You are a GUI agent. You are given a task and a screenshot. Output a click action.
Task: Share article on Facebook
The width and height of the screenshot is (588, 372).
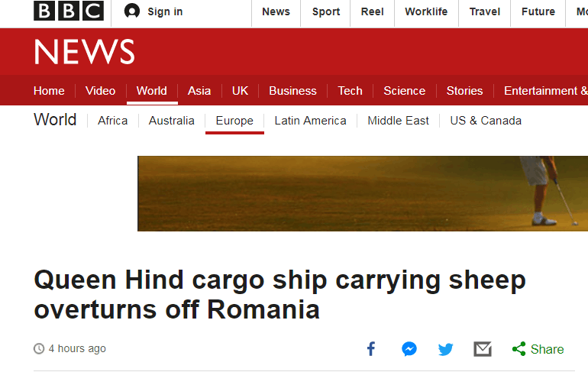tap(371, 349)
